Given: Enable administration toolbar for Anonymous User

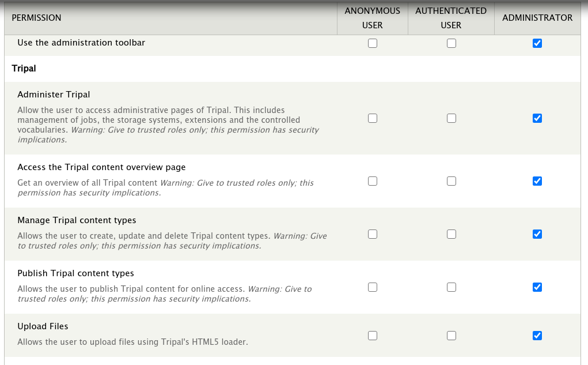Looking at the screenshot, I should (373, 43).
